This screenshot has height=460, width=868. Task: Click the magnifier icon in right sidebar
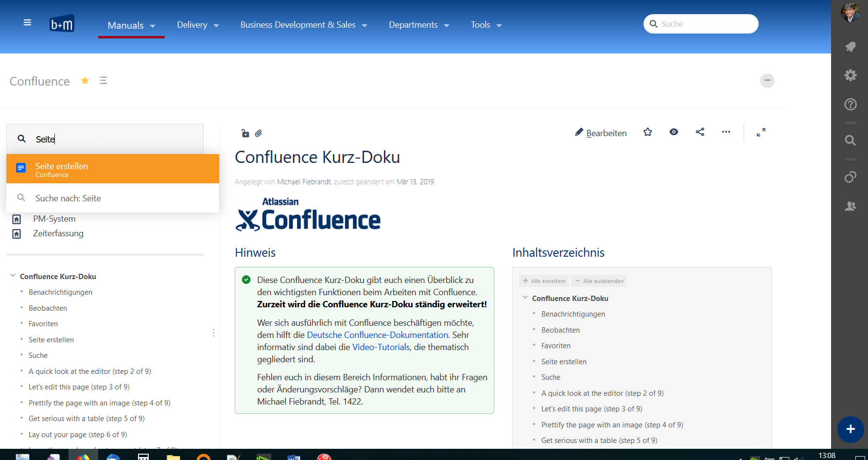click(851, 141)
